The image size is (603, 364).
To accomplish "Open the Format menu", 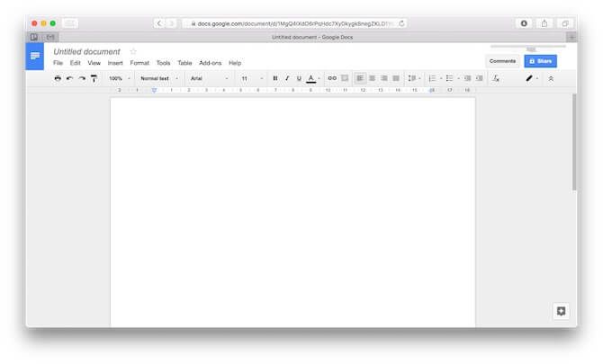I will point(139,63).
